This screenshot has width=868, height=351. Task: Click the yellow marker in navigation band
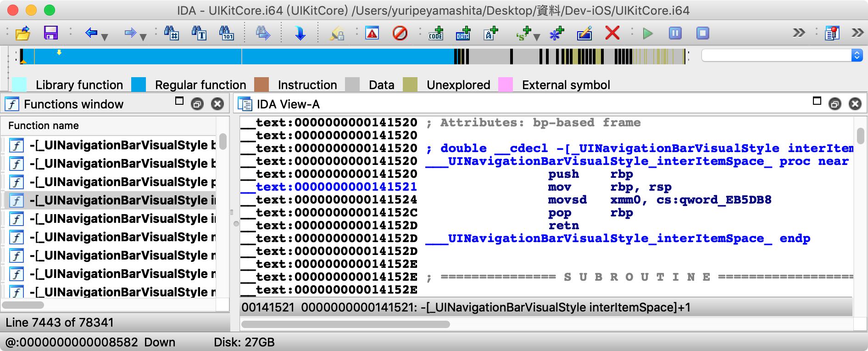tap(59, 53)
